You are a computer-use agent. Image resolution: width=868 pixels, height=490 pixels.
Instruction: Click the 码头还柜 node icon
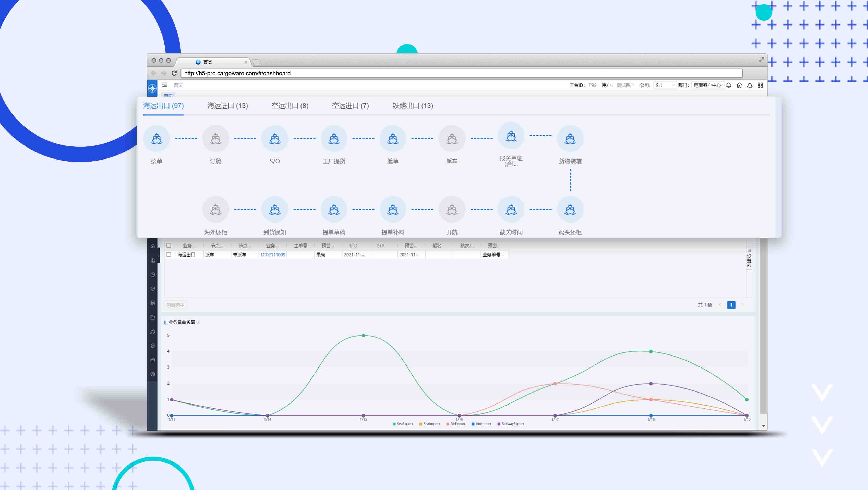pos(570,210)
